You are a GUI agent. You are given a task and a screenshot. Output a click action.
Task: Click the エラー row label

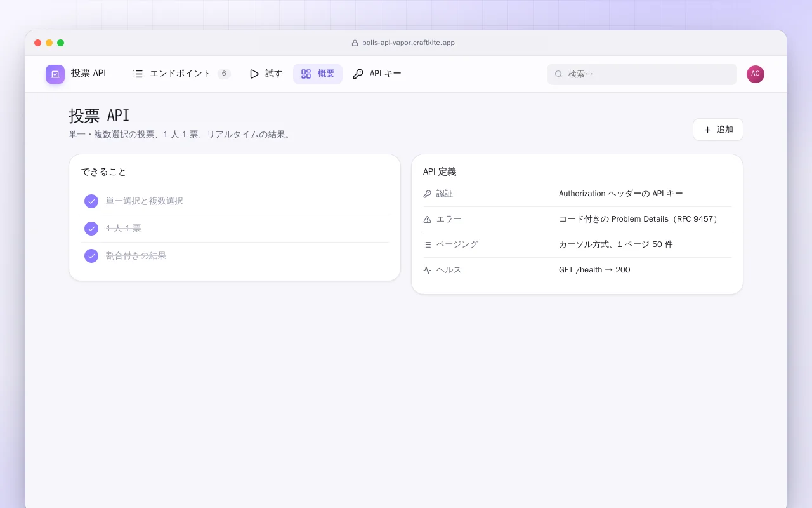449,219
